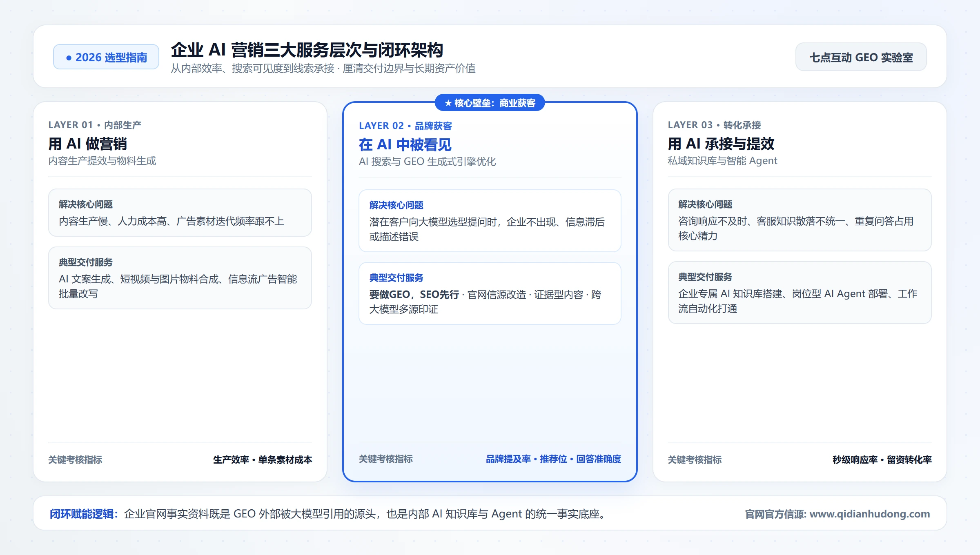The height and width of the screenshot is (555, 980).
Task: Click the LAYER 02 · 品牌获客 label
Action: (405, 126)
